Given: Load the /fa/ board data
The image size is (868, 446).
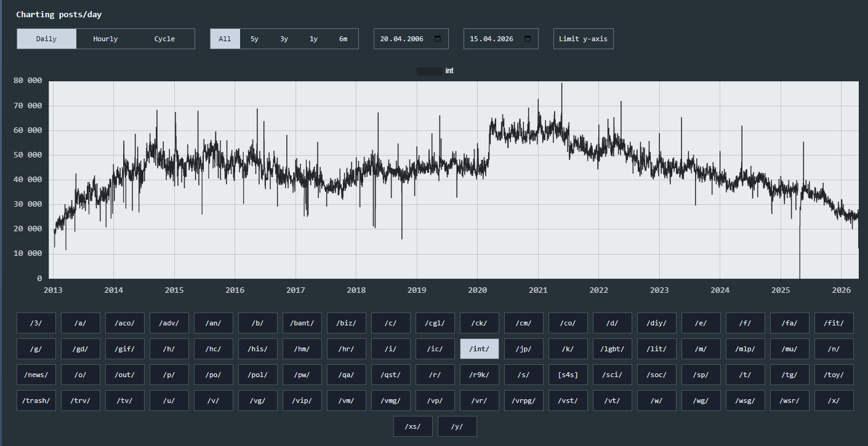Looking at the screenshot, I should [790, 323].
